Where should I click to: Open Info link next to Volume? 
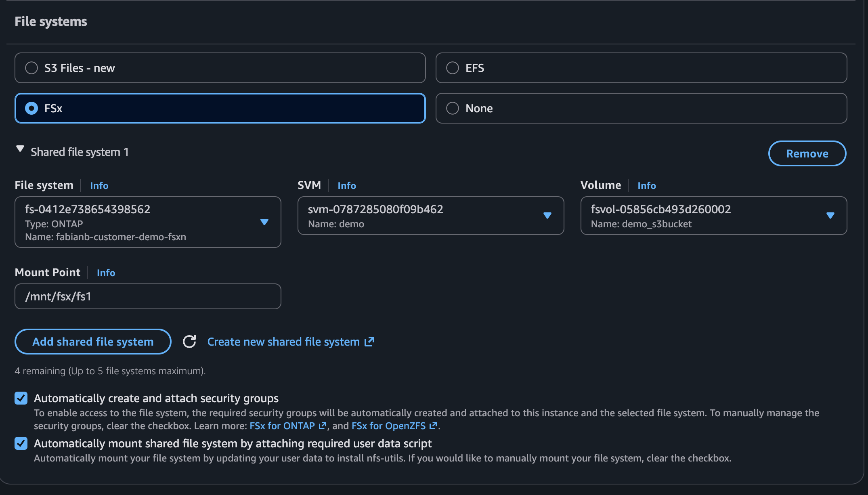click(x=647, y=185)
